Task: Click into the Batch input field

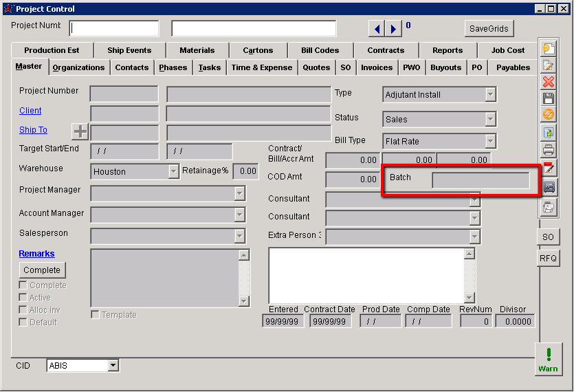Action: 481,180
